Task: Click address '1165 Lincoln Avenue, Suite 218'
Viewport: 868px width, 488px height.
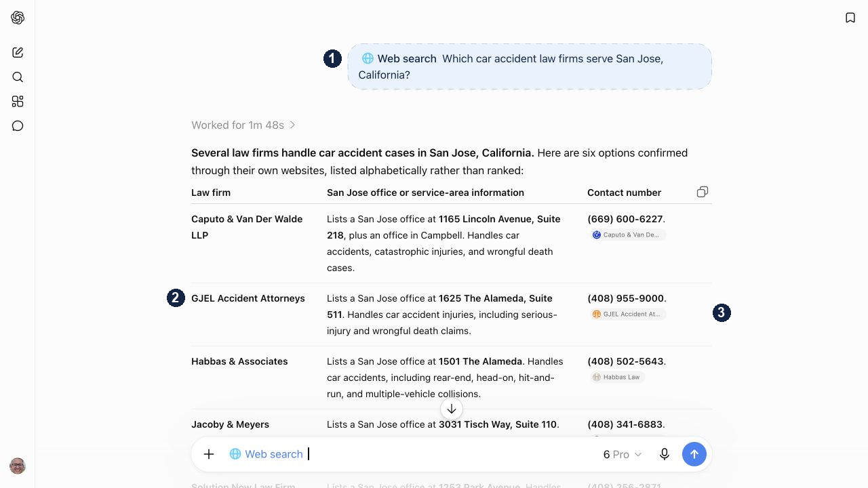Action: pyautogui.click(x=443, y=227)
